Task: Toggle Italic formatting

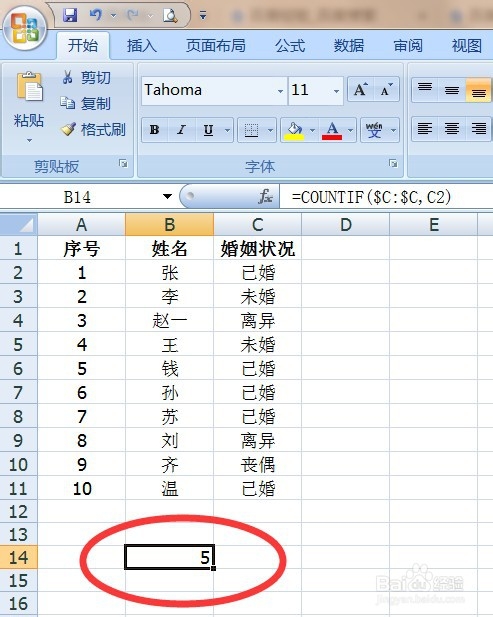Action: pos(181,129)
